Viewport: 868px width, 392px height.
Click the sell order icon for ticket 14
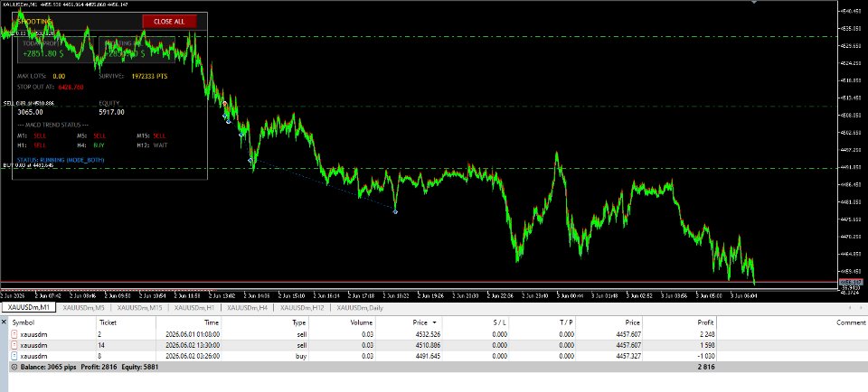(14, 345)
